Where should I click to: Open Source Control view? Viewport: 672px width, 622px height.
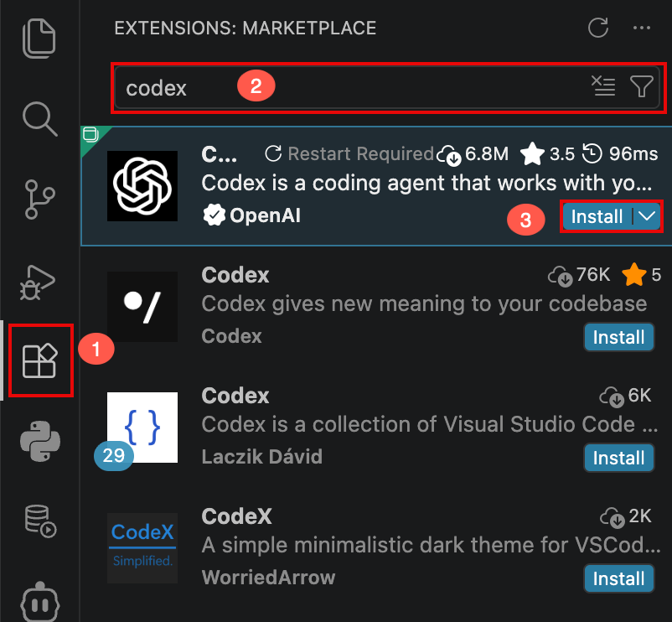click(40, 200)
